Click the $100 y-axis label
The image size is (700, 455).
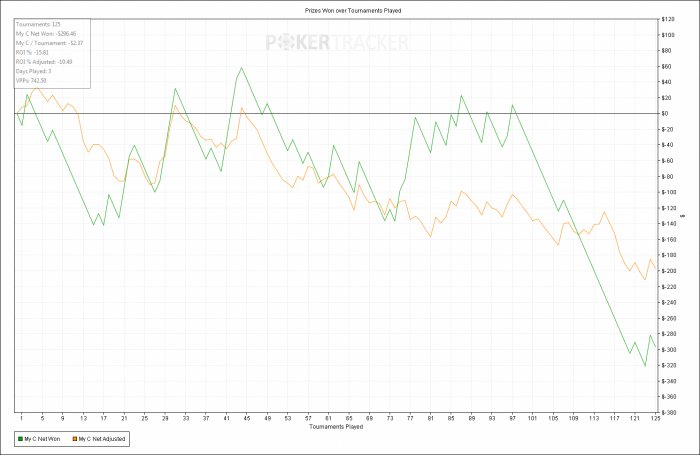coord(668,35)
